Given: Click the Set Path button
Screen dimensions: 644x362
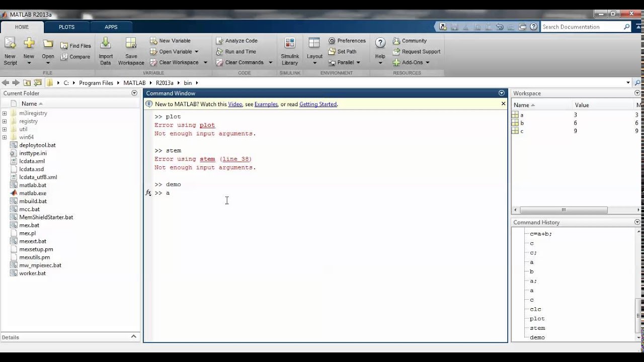Looking at the screenshot, I should click(342, 52).
